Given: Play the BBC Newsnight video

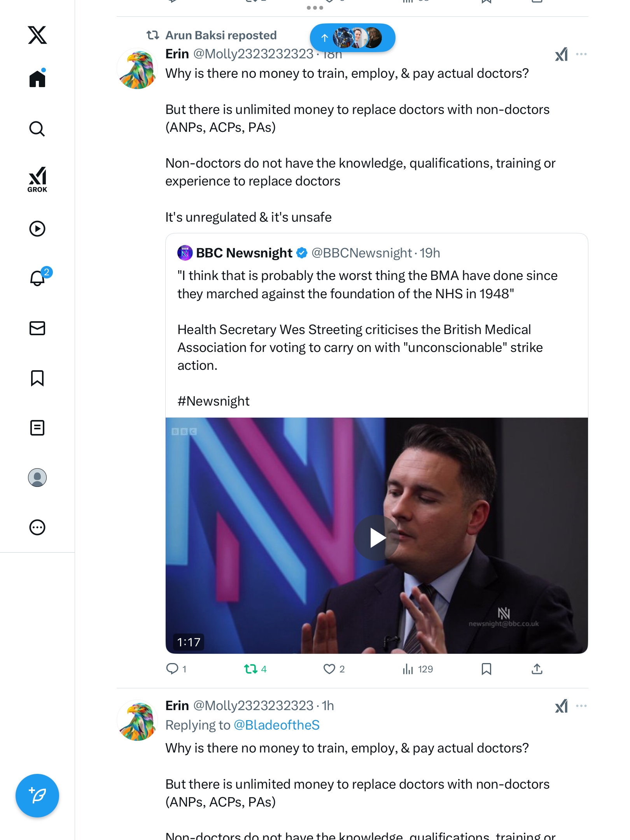Looking at the screenshot, I should point(376,538).
